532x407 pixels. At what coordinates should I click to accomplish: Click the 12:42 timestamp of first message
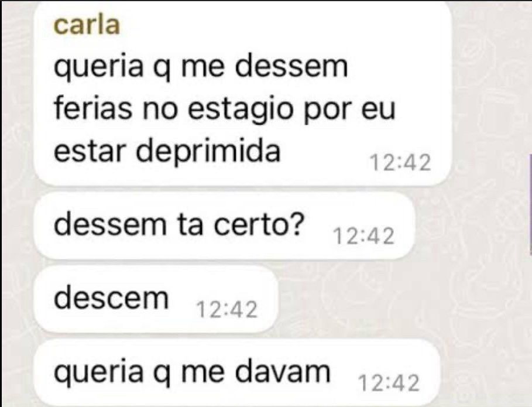(400, 163)
